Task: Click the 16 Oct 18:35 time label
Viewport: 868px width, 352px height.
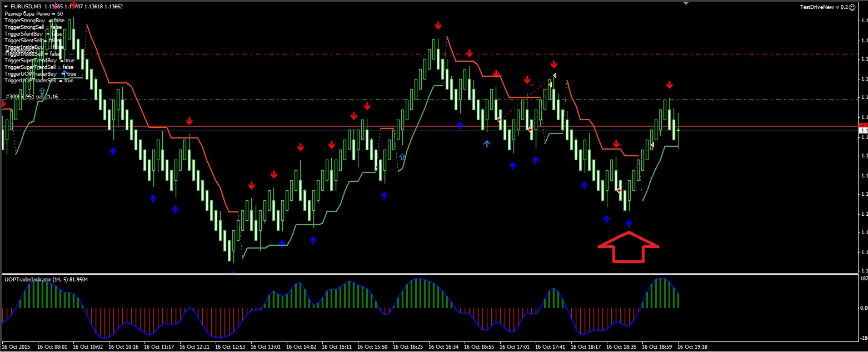Action: 621,346
